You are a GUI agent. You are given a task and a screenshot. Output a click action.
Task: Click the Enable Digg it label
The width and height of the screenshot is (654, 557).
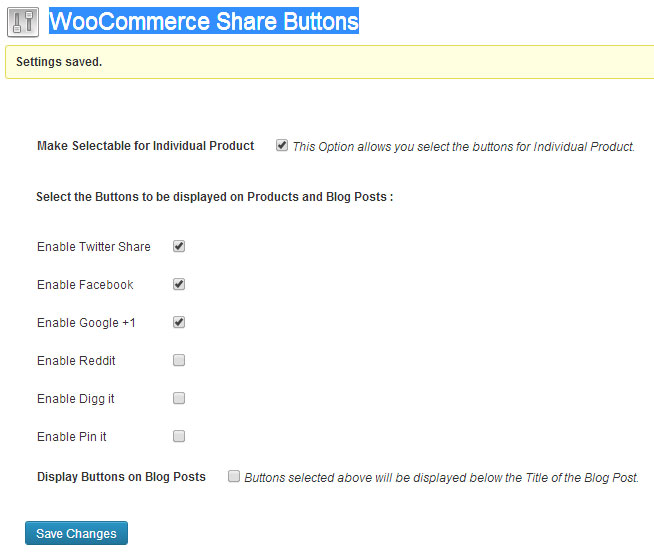point(75,398)
